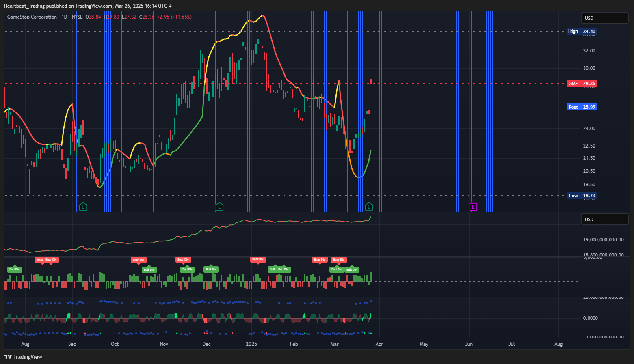Click the 24.00 price scale value
Screen dimensions: 634x364
(589, 129)
